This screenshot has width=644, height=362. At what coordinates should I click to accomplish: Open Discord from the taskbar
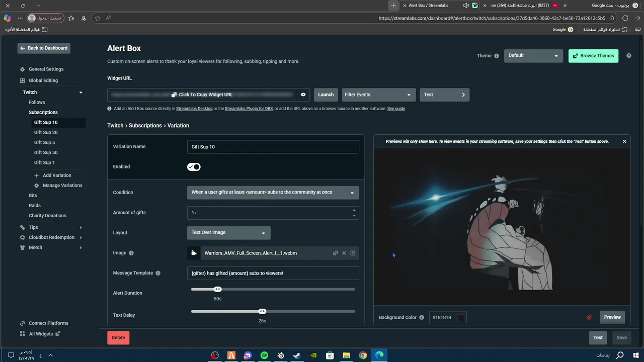pyautogui.click(x=248, y=355)
